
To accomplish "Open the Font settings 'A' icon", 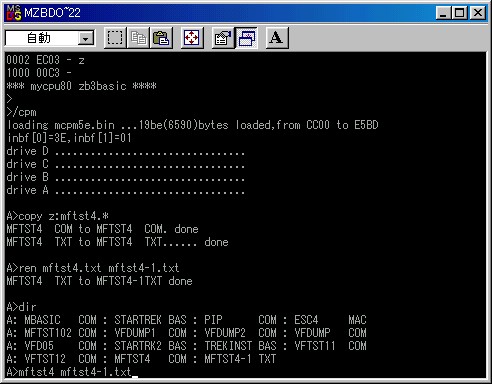I will point(277,38).
